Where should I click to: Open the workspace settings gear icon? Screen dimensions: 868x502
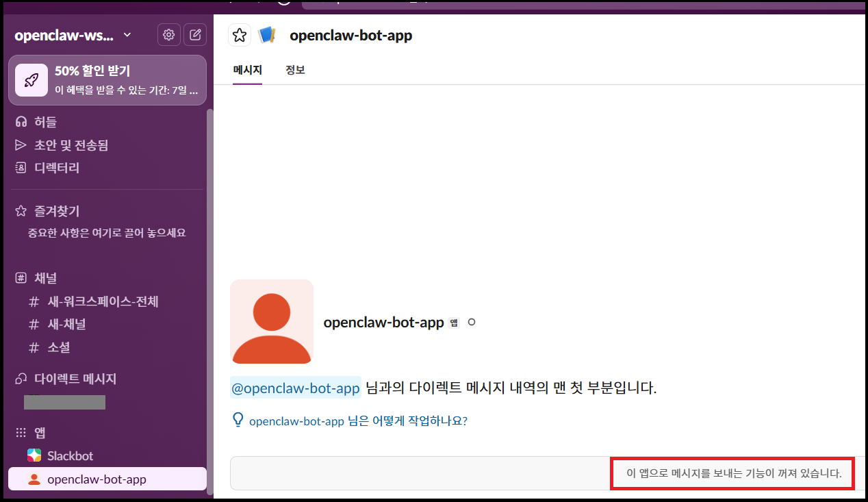pos(168,34)
